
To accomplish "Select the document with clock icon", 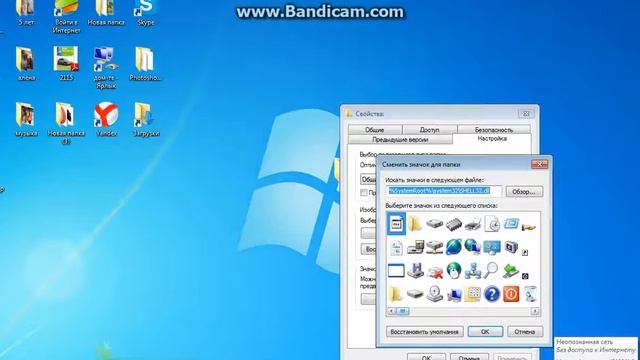I will click(492, 224).
